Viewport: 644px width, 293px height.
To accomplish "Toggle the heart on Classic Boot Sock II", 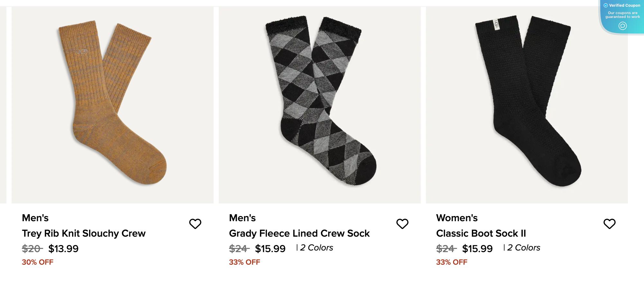I will point(609,224).
